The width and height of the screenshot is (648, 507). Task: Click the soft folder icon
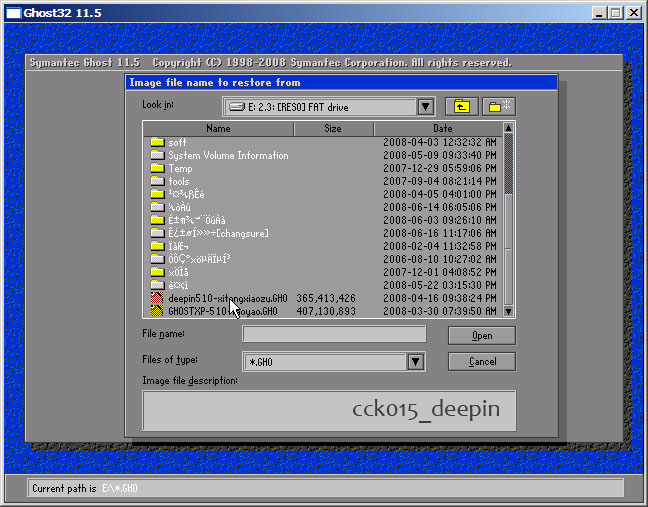tap(157, 142)
